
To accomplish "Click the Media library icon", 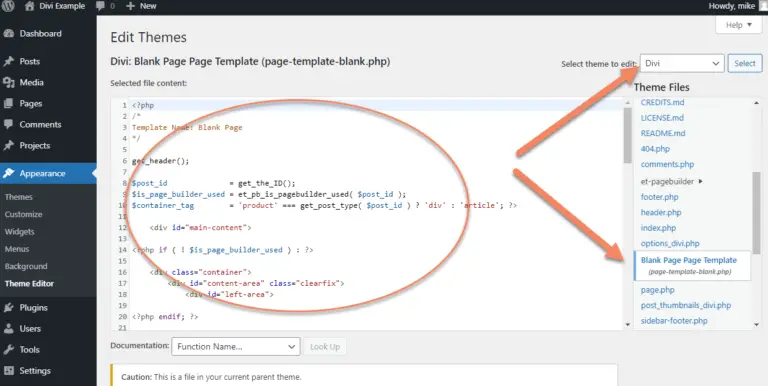I will (x=8, y=83).
